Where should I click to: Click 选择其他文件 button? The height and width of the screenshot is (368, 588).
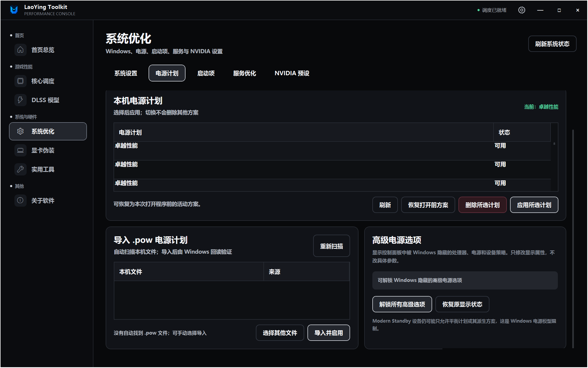point(280,333)
